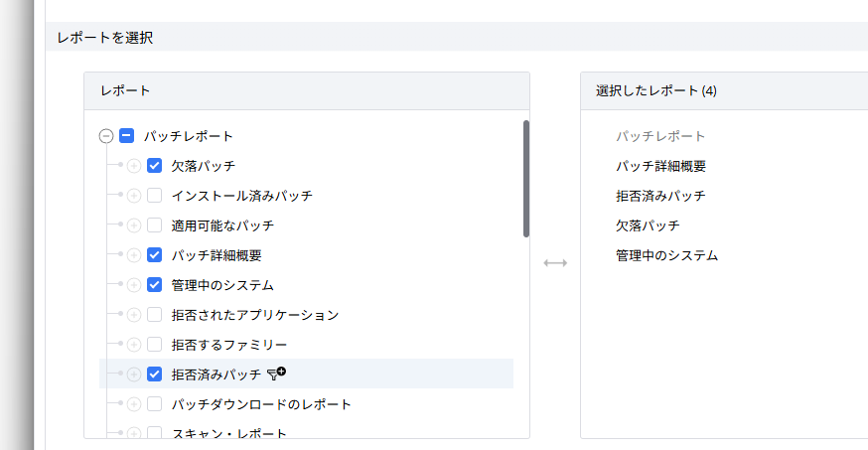Click plus icon beside パッチ詳細概要

click(134, 255)
